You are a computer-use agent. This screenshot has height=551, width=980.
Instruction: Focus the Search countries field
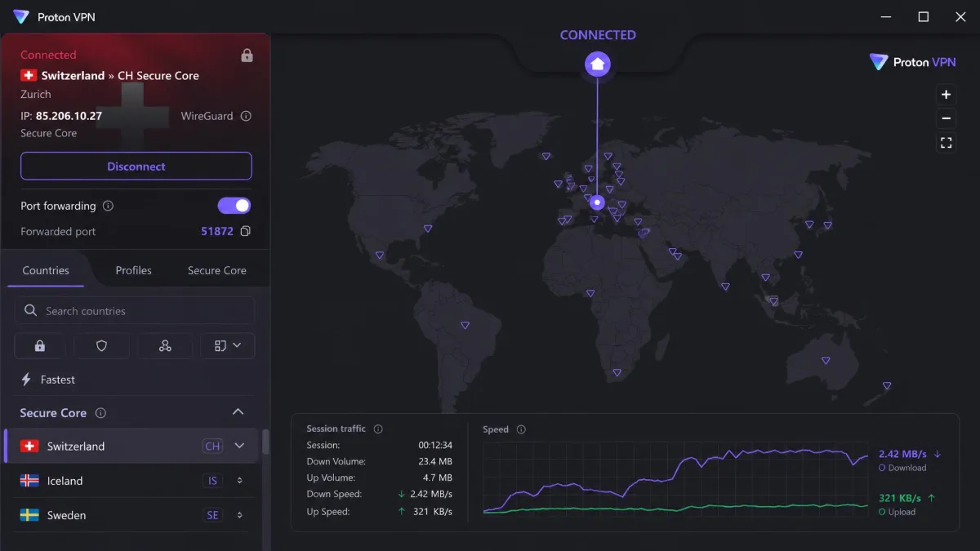pos(135,311)
